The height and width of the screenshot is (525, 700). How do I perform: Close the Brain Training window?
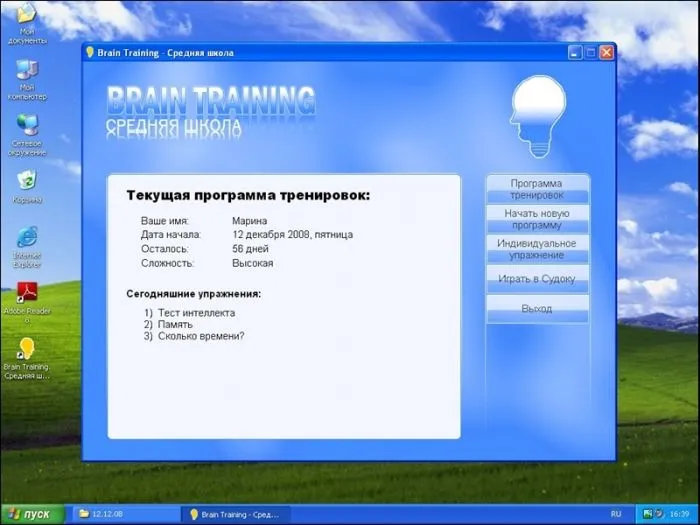point(606,53)
